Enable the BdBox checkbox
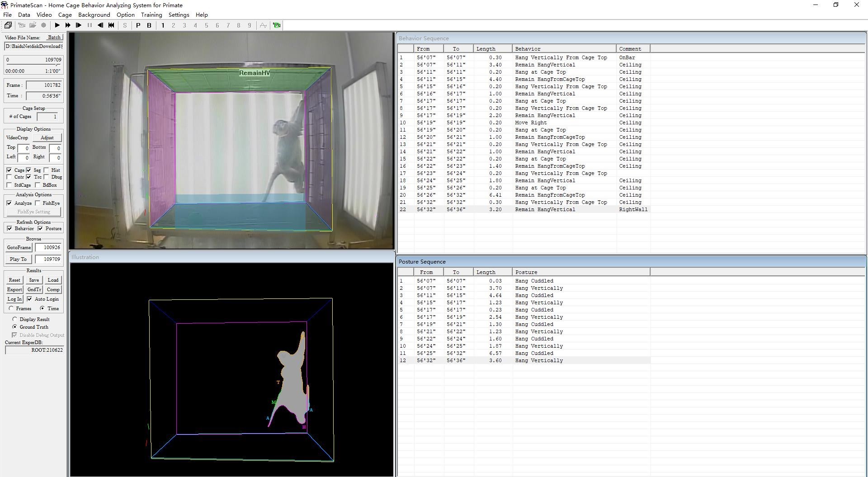868x477 pixels. click(x=38, y=185)
